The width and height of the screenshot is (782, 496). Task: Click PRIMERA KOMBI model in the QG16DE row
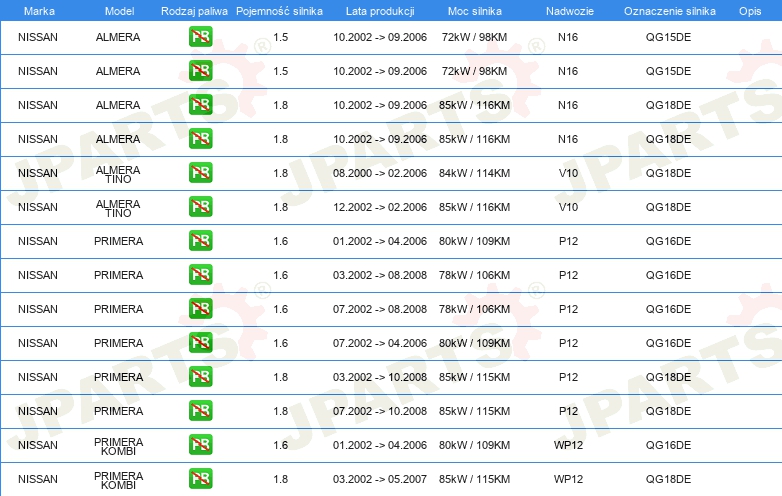point(119,446)
